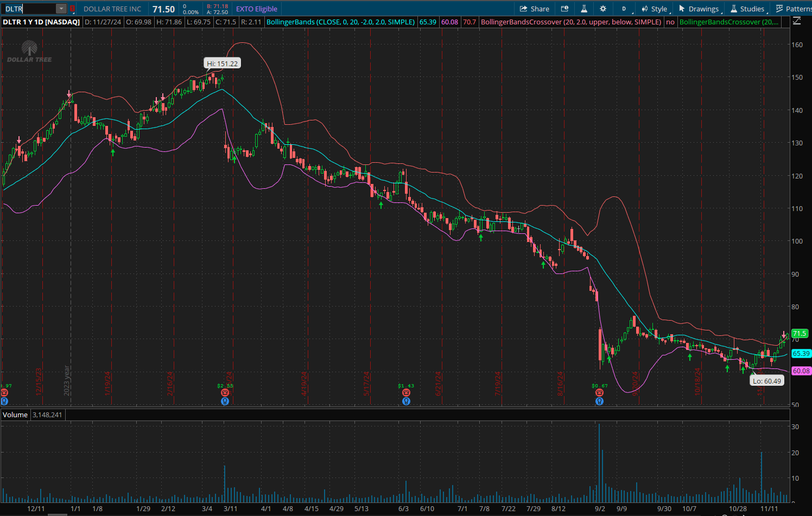Viewport: 812px width, 516px height.
Task: Expand the symbol selector dropdown arrow
Action: (x=61, y=9)
